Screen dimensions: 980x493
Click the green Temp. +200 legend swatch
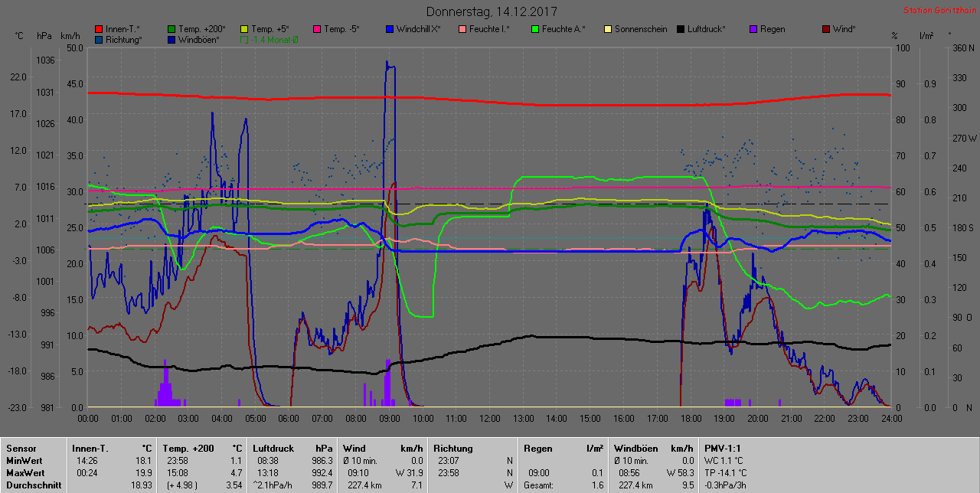(x=172, y=29)
